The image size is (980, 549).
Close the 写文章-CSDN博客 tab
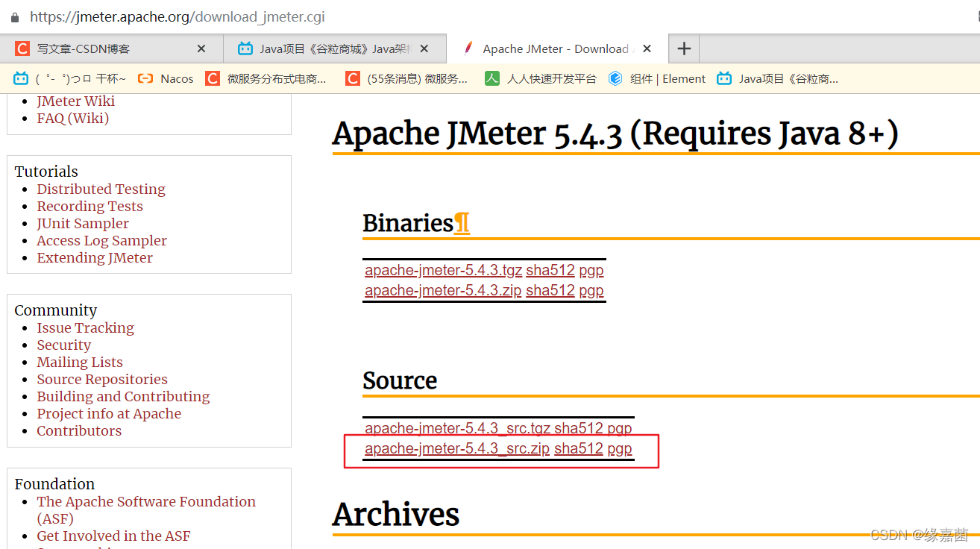tap(201, 48)
